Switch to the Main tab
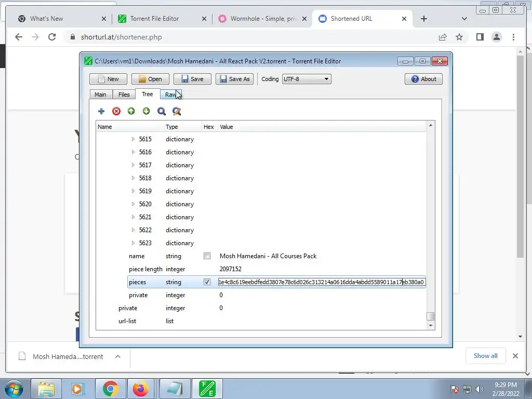This screenshot has width=532, height=399. coord(100,95)
